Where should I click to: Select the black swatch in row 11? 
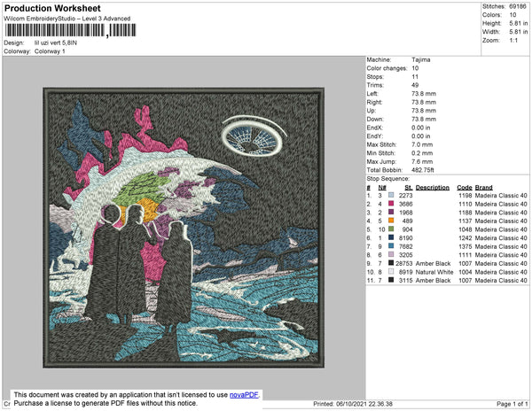[x=391, y=280]
